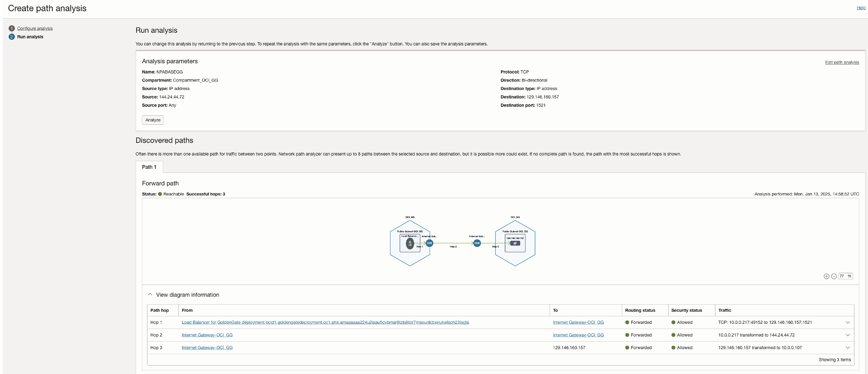The image size is (868, 374).
Task: Open the Edit path analysis link
Action: [x=842, y=62]
